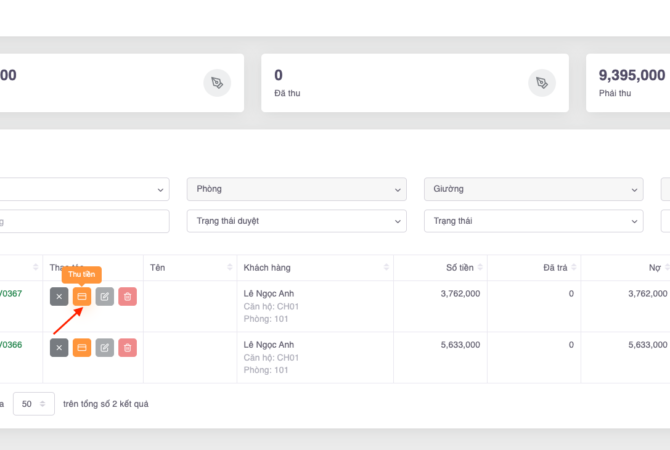This screenshot has height=450, width=670.
Task: Click the red delete trash icon in first row
Action: [x=127, y=296]
